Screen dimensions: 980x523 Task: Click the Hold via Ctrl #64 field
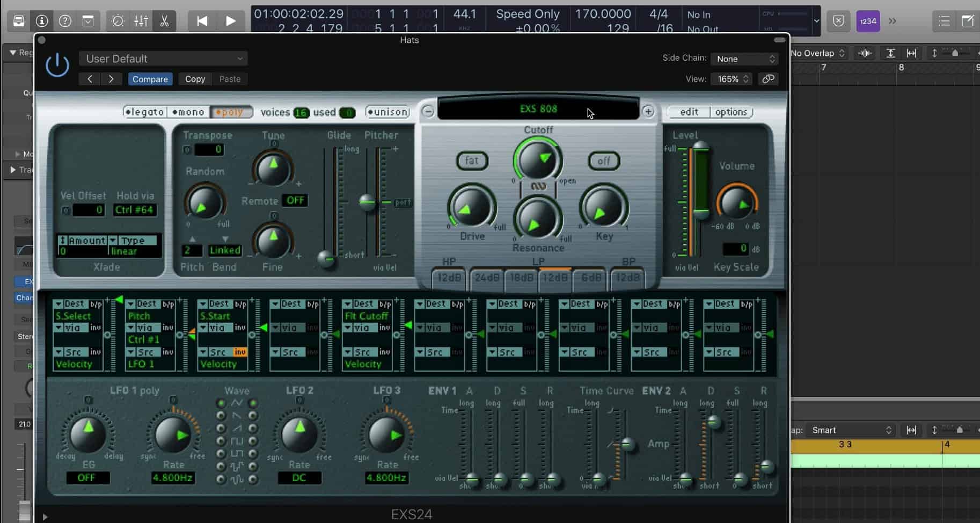(134, 210)
